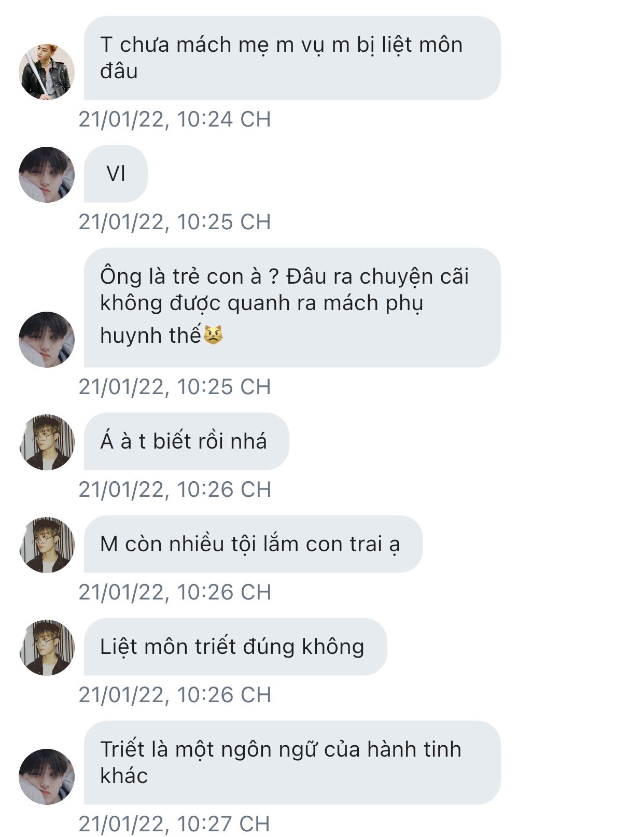Click the "Liệt môn triết đúng không" message
The height and width of the screenshot is (837, 644).
pyautogui.click(x=234, y=647)
